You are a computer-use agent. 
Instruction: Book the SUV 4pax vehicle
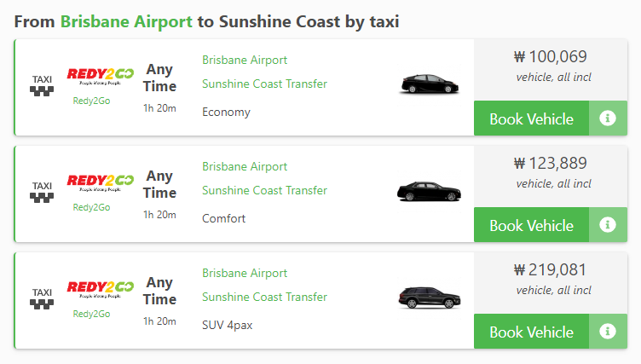tap(531, 332)
